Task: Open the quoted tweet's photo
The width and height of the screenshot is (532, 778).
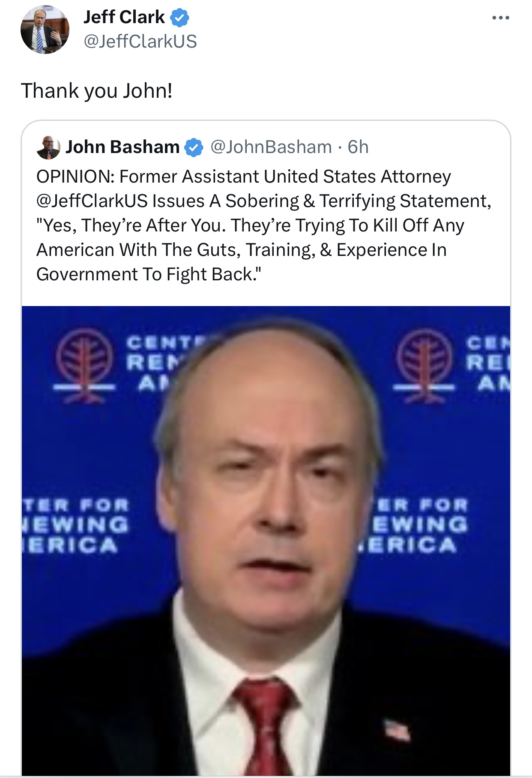Action: point(266,541)
